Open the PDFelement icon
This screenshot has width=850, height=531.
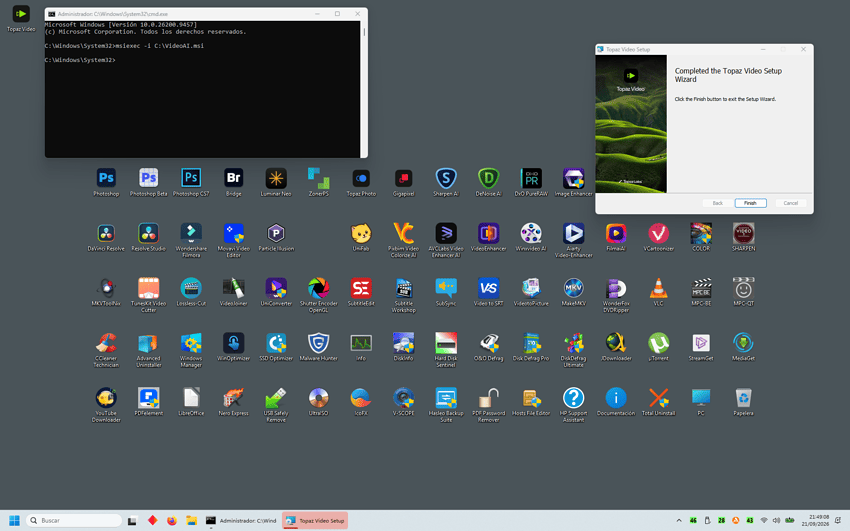pos(149,402)
